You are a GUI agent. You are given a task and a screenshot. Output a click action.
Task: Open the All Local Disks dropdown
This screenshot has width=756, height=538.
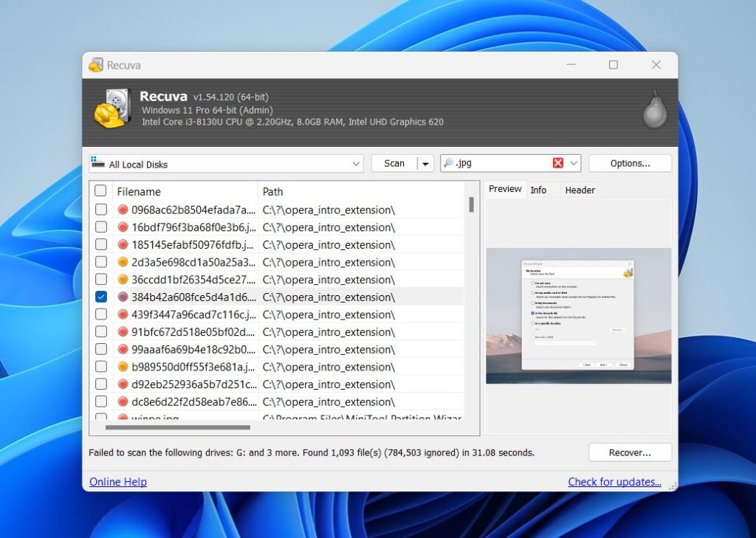[356, 163]
